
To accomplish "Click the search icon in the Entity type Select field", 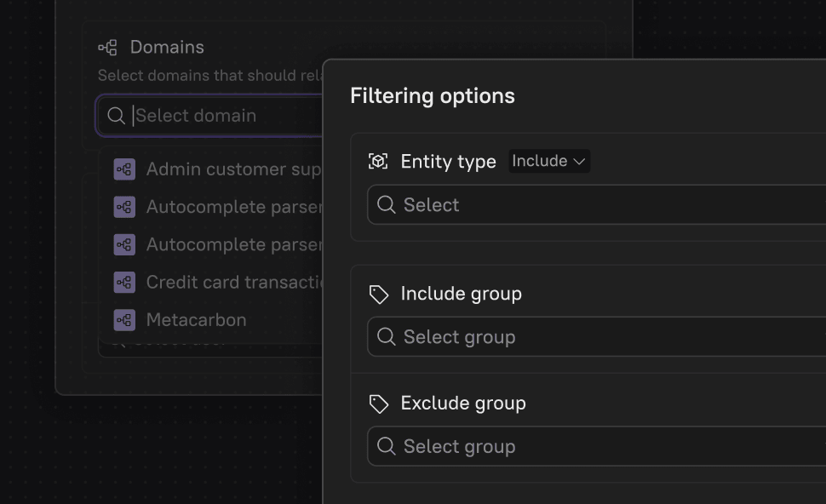I will (385, 204).
